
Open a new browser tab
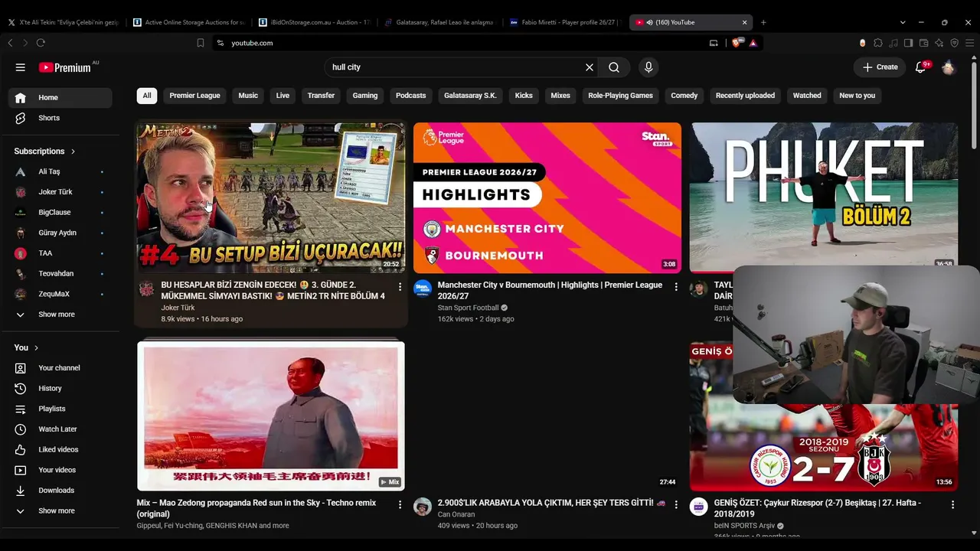[x=763, y=22]
